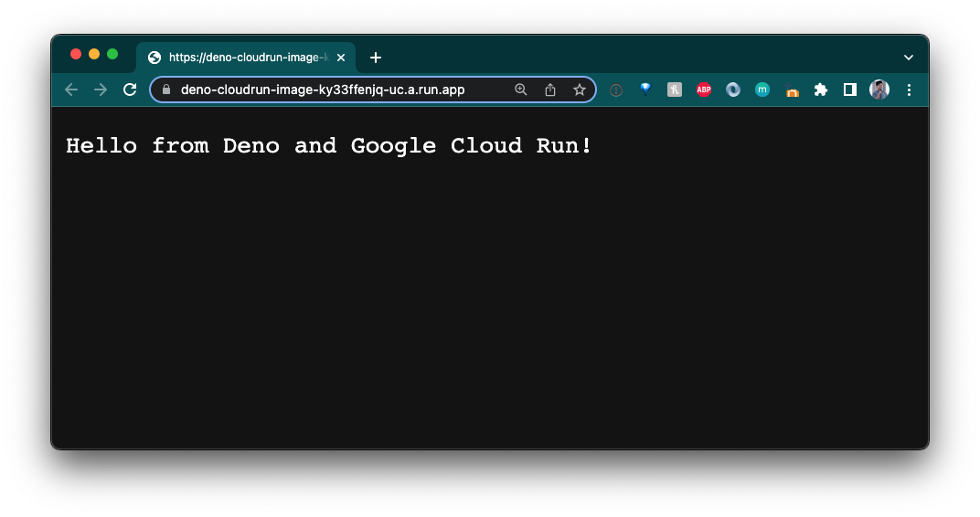The height and width of the screenshot is (517, 980).
Task: Open the blue diamond extension
Action: pyautogui.click(x=645, y=90)
